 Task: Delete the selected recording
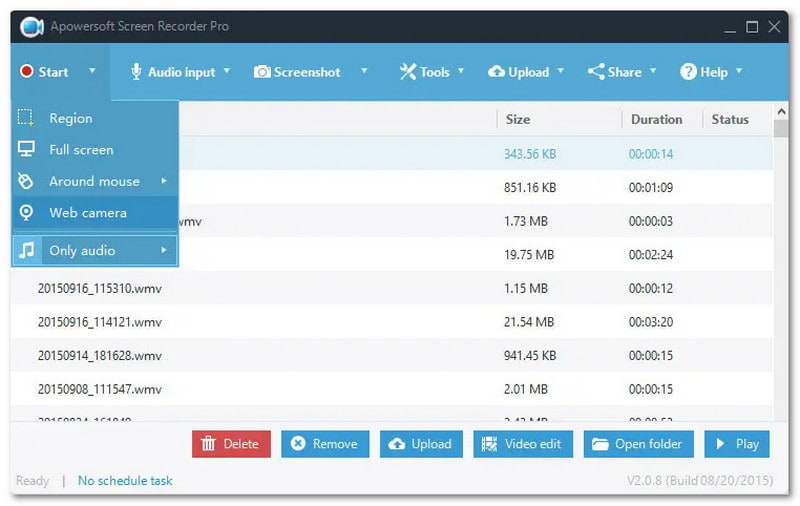pos(231,444)
